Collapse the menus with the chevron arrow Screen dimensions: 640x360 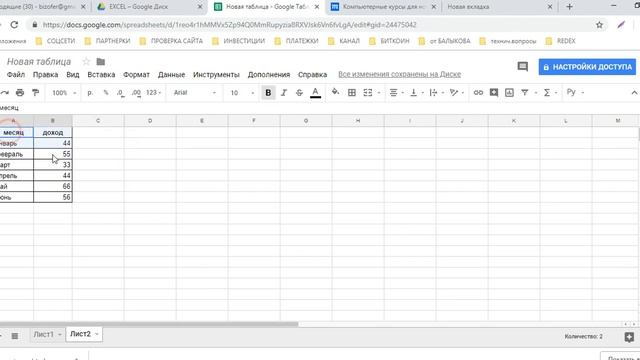pos(634,93)
